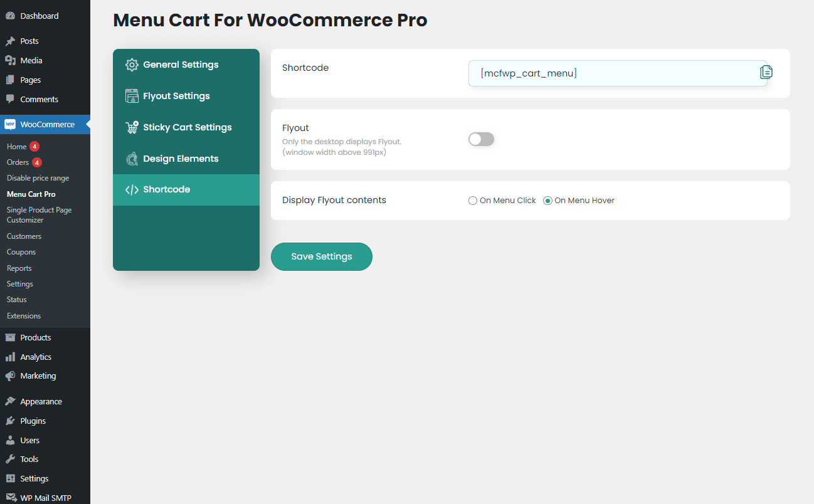Open Disable price range submenu item
The image size is (814, 504).
(38, 178)
